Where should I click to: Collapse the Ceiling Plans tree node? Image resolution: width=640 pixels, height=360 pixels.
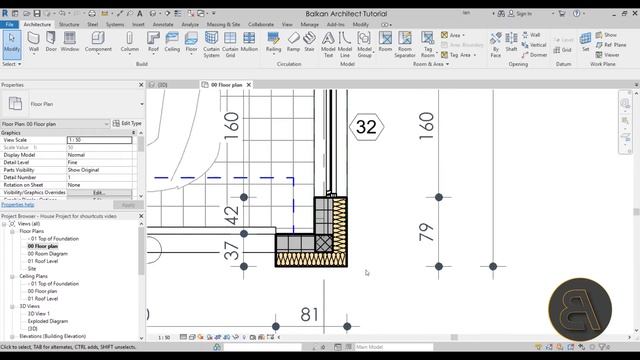(12, 276)
